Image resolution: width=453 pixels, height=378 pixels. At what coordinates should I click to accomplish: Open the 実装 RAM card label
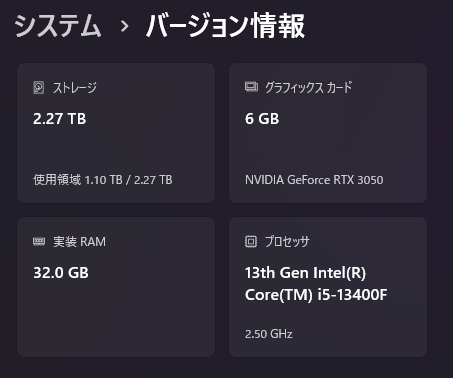point(79,242)
